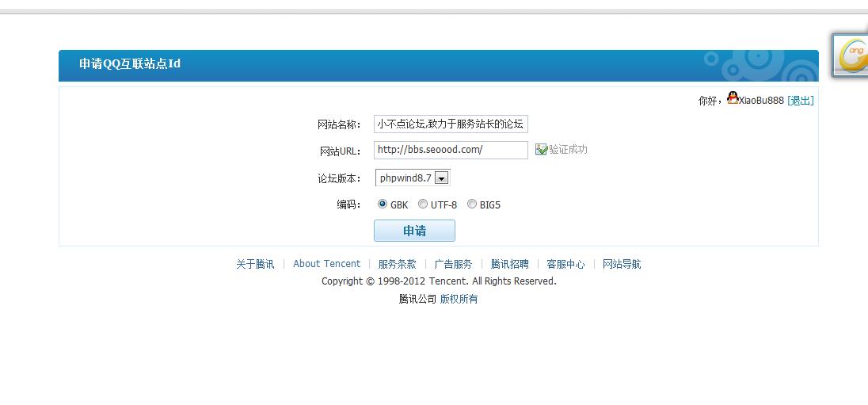Focus the 网站名称 input field
This screenshot has width=868, height=405.
click(451, 124)
